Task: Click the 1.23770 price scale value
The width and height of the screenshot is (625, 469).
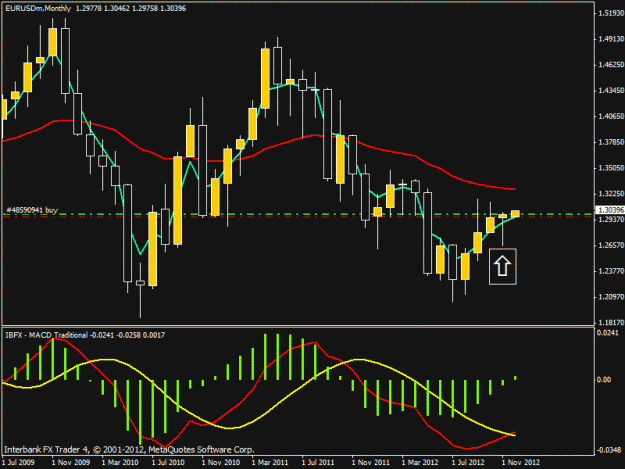Action: (x=611, y=271)
